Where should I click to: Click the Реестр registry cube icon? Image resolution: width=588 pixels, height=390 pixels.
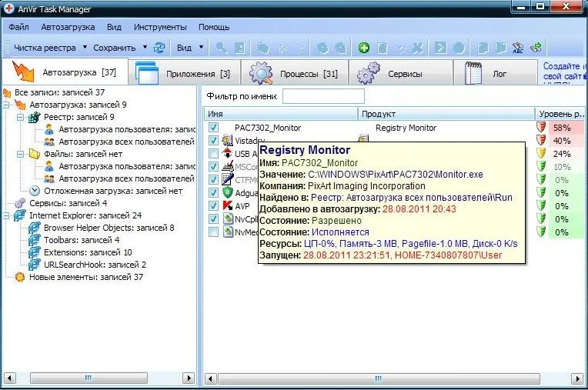(35, 117)
